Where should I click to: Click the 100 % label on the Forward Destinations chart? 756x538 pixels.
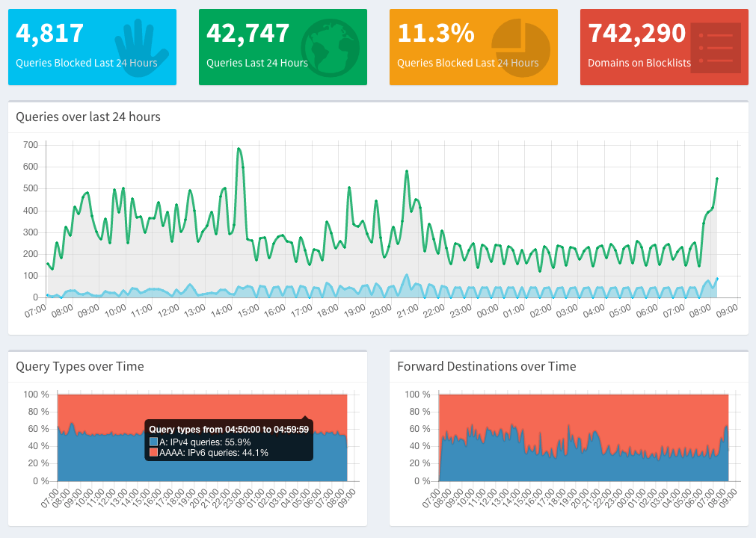[415, 395]
